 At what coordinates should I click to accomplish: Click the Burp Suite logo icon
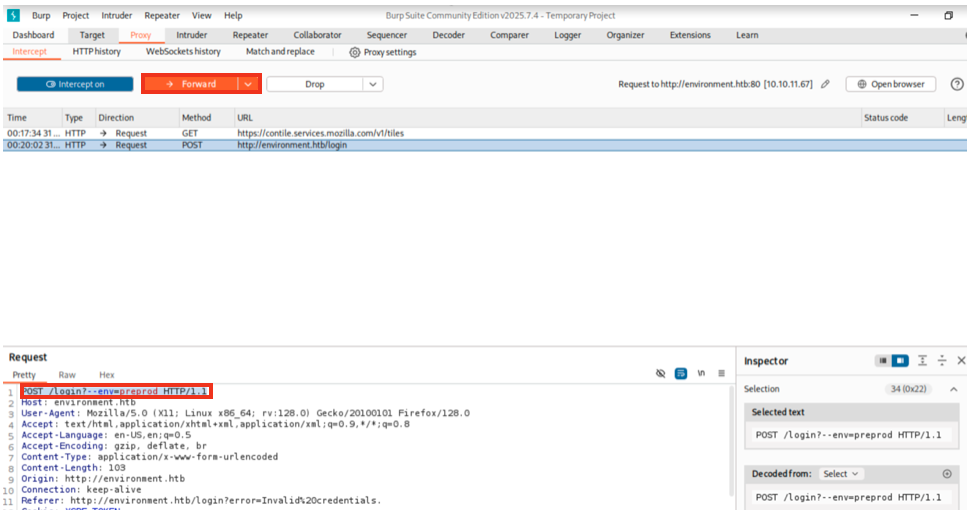click(13, 16)
